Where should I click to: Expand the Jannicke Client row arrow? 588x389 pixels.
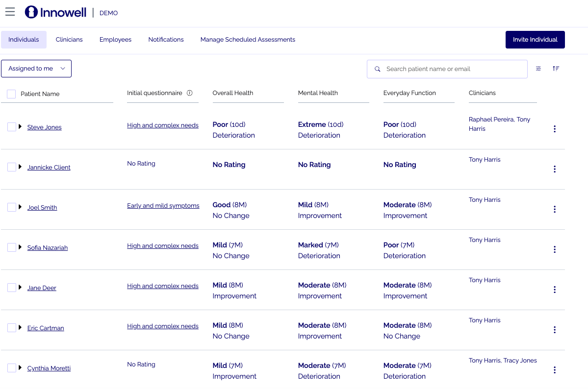point(20,167)
